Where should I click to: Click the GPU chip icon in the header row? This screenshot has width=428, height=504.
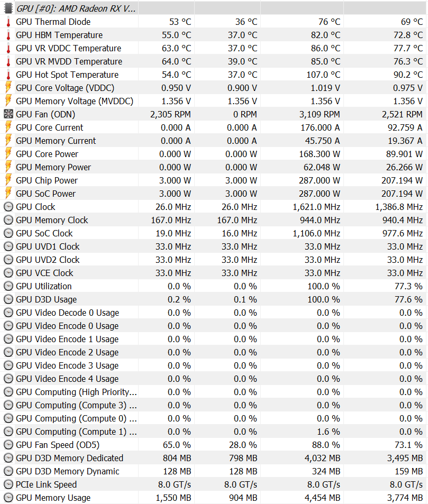tap(8, 8)
